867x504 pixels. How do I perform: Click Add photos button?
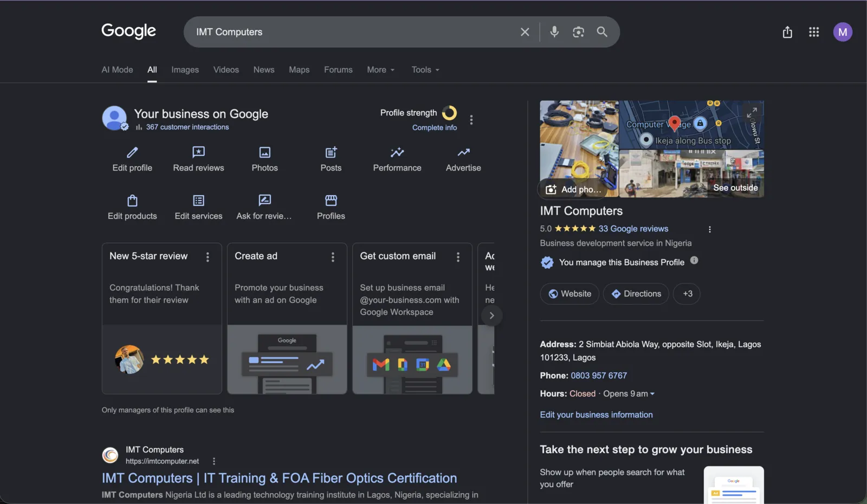pyautogui.click(x=574, y=189)
